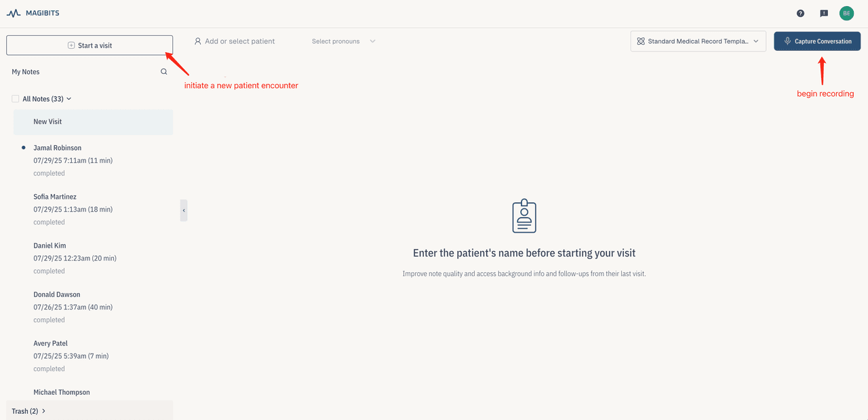Image resolution: width=868 pixels, height=420 pixels.
Task: Open the help question mark icon
Action: coord(800,13)
